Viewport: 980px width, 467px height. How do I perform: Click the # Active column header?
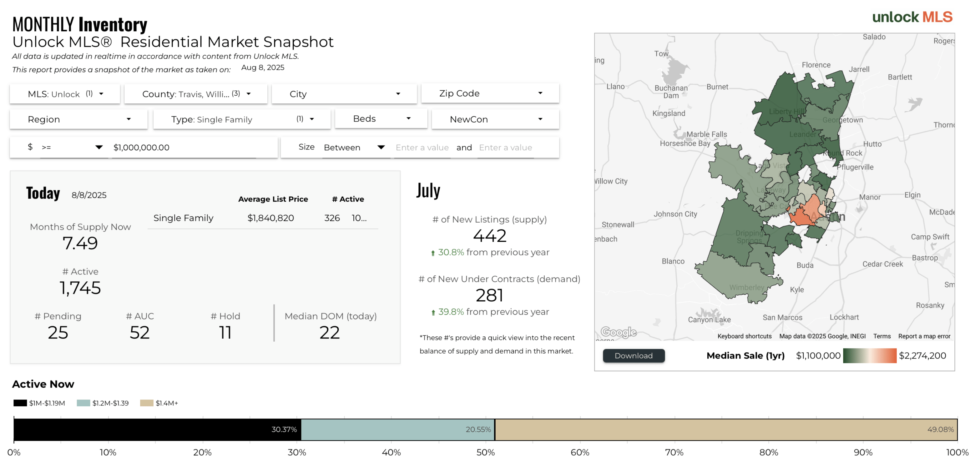pyautogui.click(x=348, y=199)
